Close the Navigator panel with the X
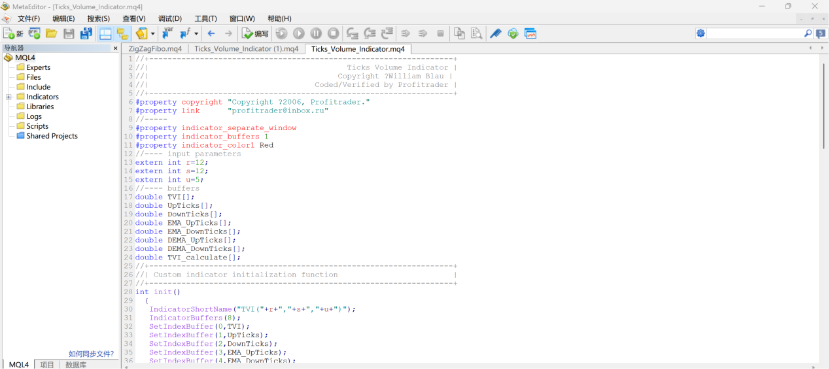Viewport: 829px width, 369px height. click(115, 48)
